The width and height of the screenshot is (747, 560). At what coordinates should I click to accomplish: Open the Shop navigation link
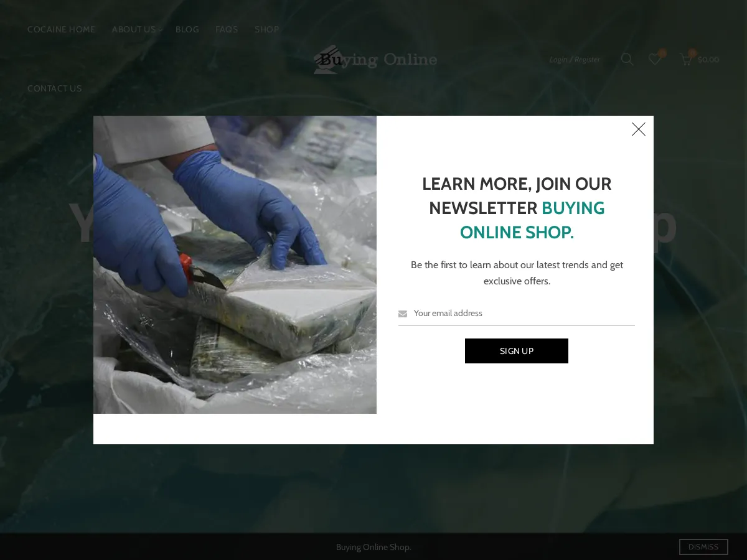(266, 29)
